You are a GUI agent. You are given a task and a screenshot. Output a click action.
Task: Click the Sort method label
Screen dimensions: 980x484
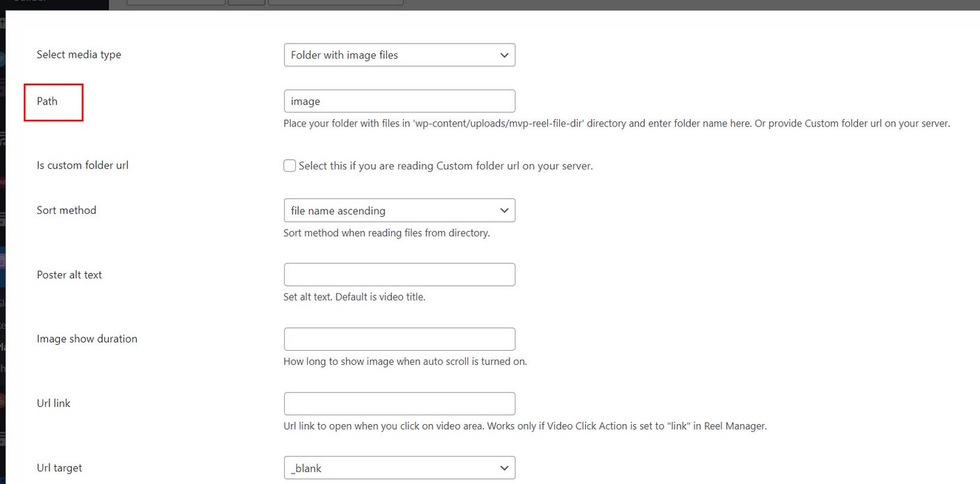pyautogui.click(x=67, y=211)
